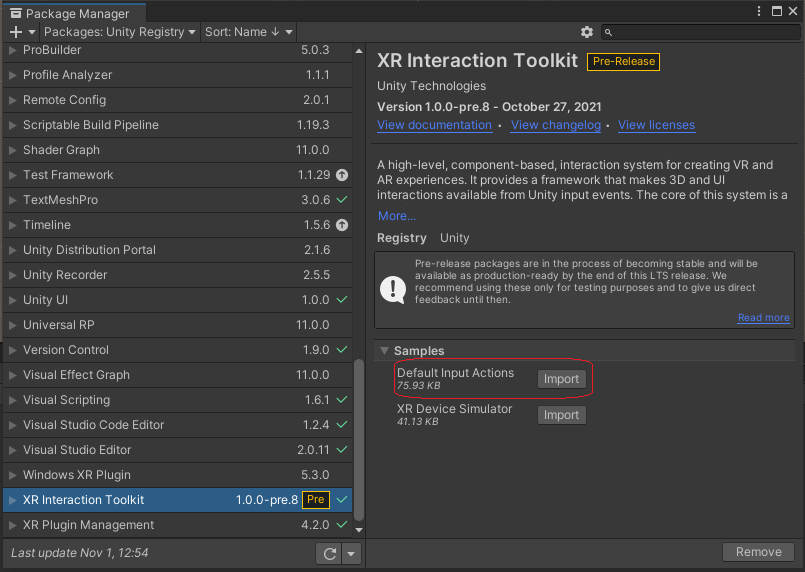The height and width of the screenshot is (572, 805).
Task: Click the scroll up arrow of package list
Action: pyautogui.click(x=359, y=51)
